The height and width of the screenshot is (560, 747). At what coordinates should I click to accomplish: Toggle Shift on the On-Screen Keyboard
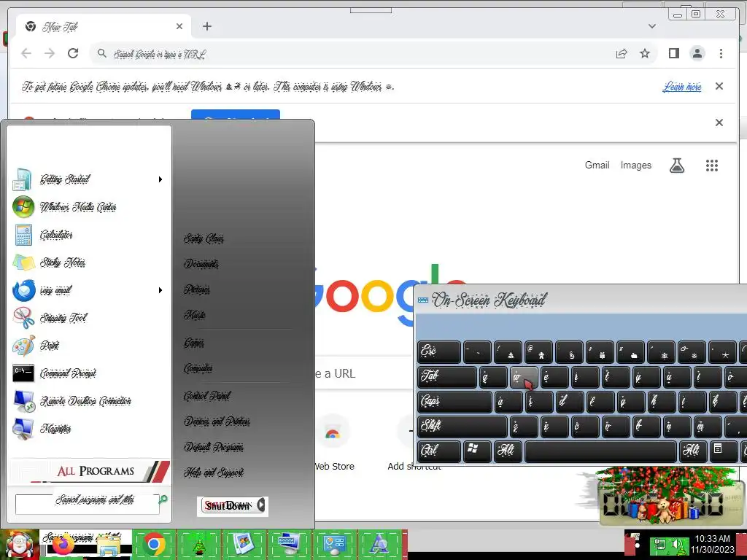(462, 426)
